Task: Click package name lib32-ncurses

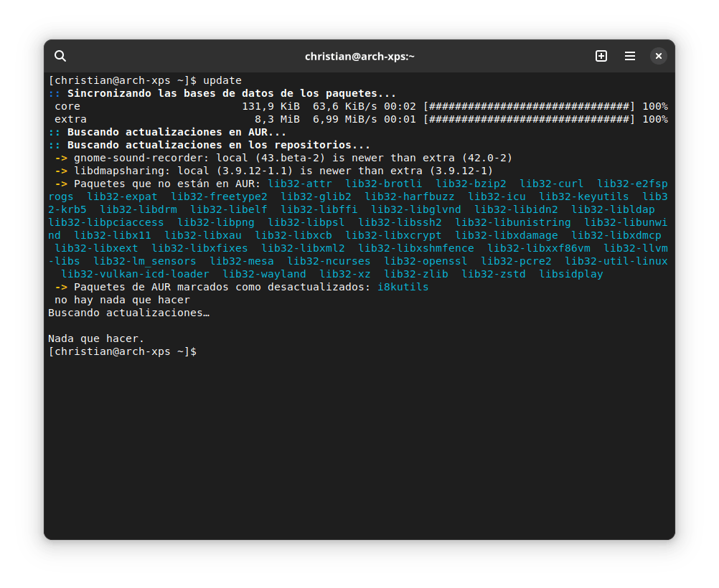Action: coord(329,261)
